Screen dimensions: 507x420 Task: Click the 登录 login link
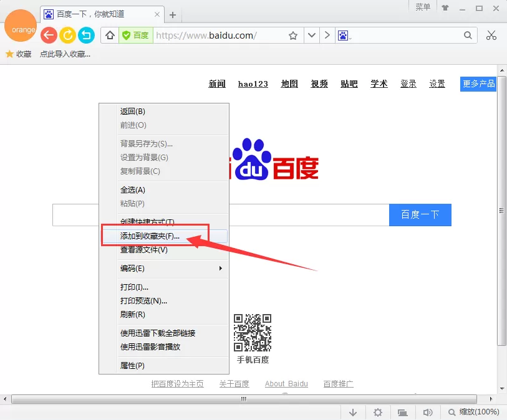click(x=408, y=84)
